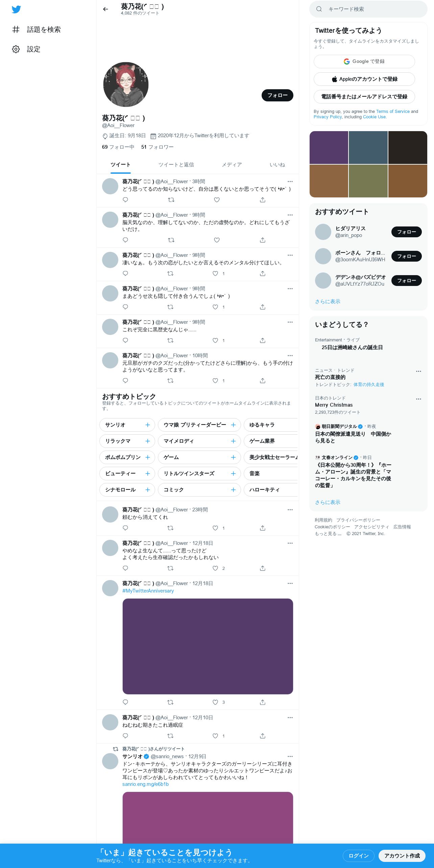434x868 pixels.
Task: Retweet the tweet starting 凄いなぁ
Action: pyautogui.click(x=170, y=273)
